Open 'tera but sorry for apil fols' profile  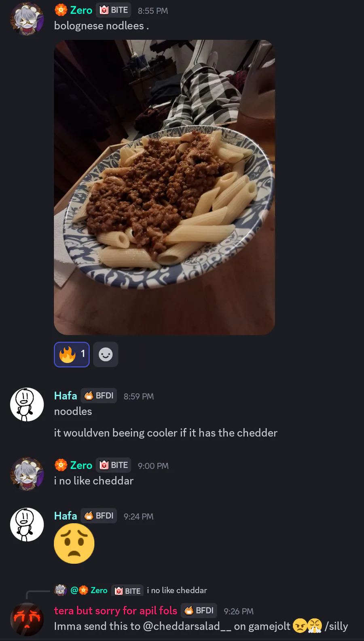coord(116,611)
